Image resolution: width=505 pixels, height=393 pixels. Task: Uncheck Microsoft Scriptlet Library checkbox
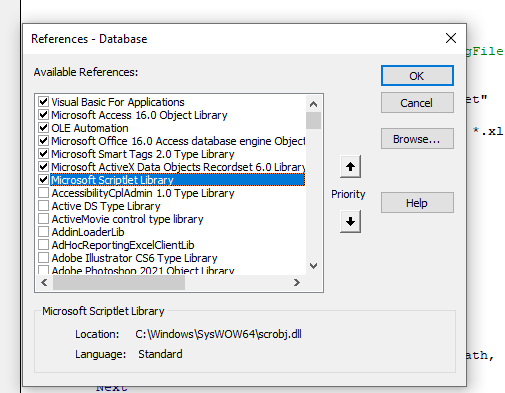pyautogui.click(x=43, y=180)
